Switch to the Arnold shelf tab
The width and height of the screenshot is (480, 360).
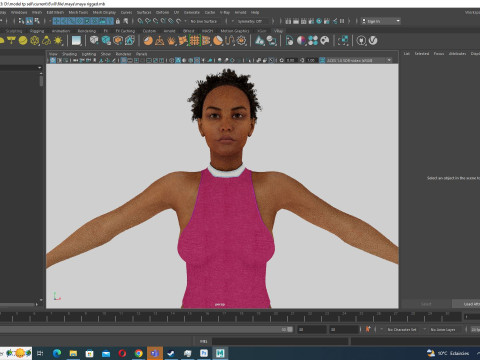coord(169,31)
